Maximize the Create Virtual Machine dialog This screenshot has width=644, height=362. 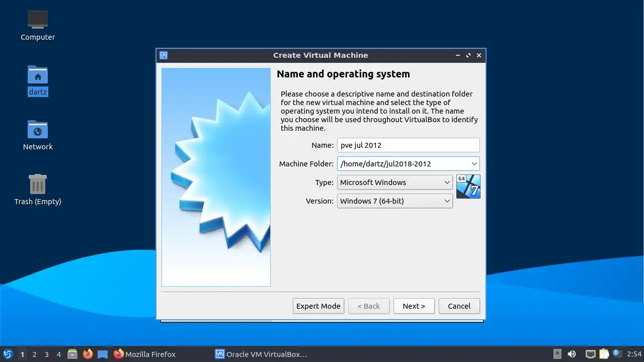point(468,55)
